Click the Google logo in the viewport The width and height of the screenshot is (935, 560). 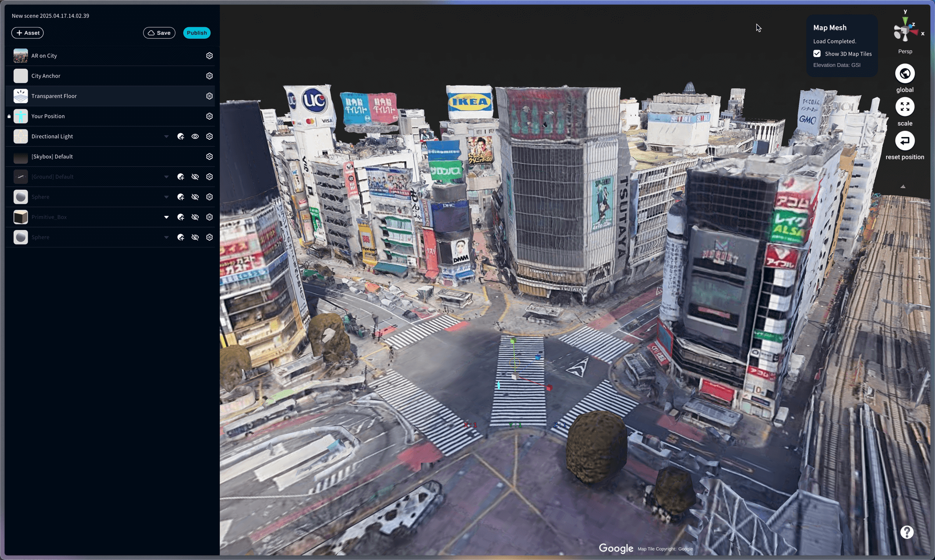point(616,548)
